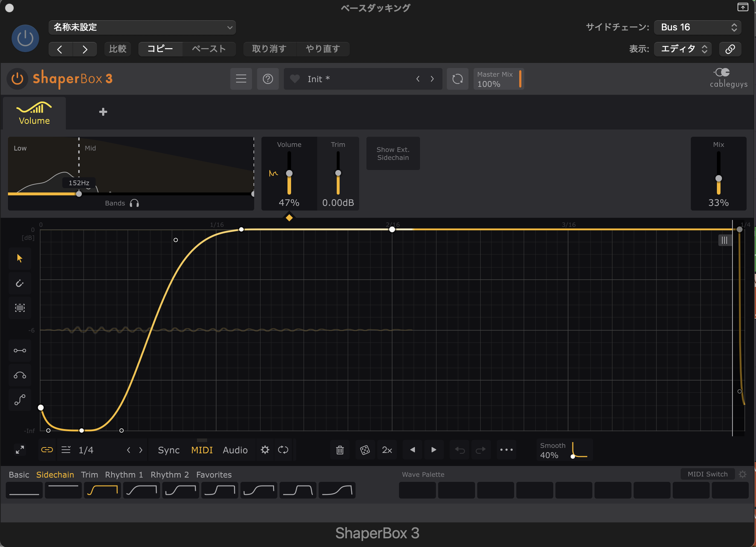Click the MIDI Switch button
Screen dimensions: 756x547
tap(707, 474)
